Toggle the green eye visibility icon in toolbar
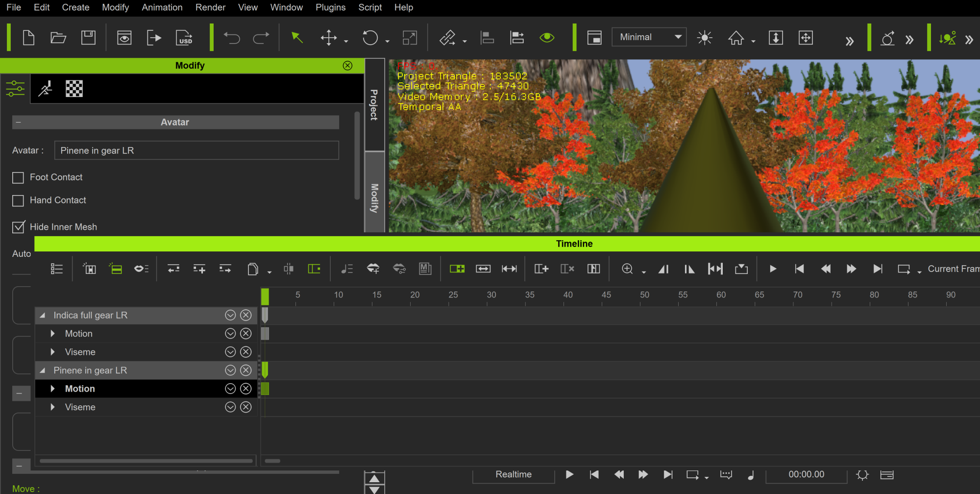 (547, 38)
